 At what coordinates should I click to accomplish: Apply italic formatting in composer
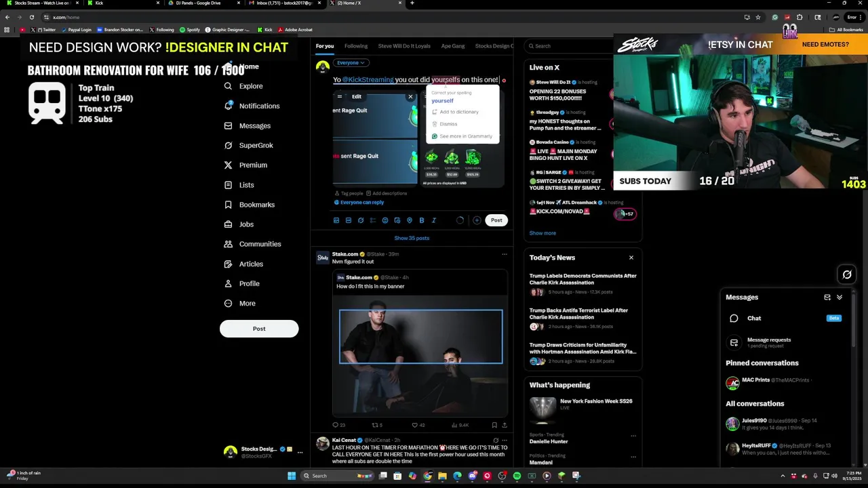(434, 220)
